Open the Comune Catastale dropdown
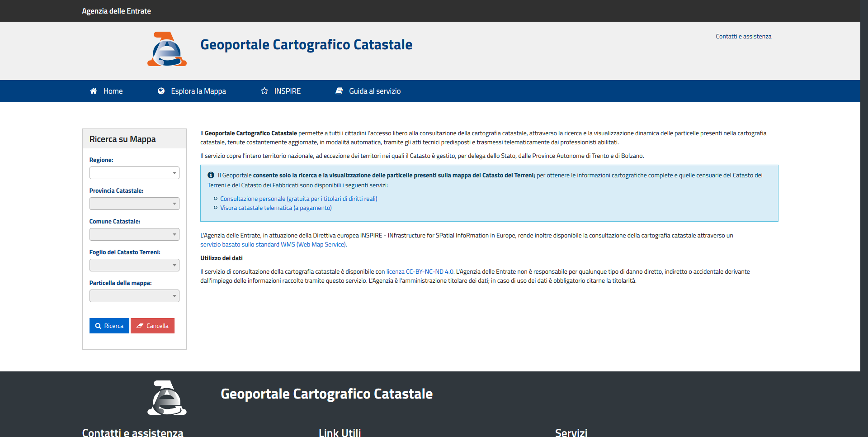Screen dimensions: 868x437 click(x=134, y=234)
